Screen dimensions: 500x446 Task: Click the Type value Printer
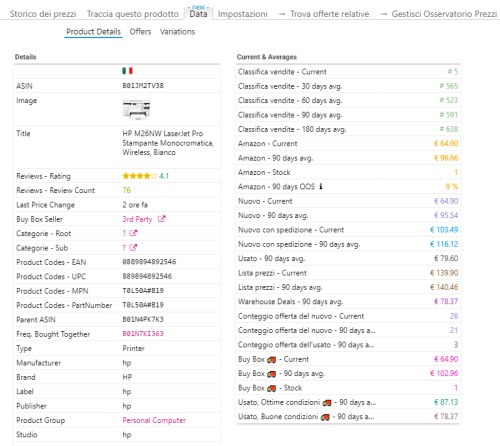point(133,348)
